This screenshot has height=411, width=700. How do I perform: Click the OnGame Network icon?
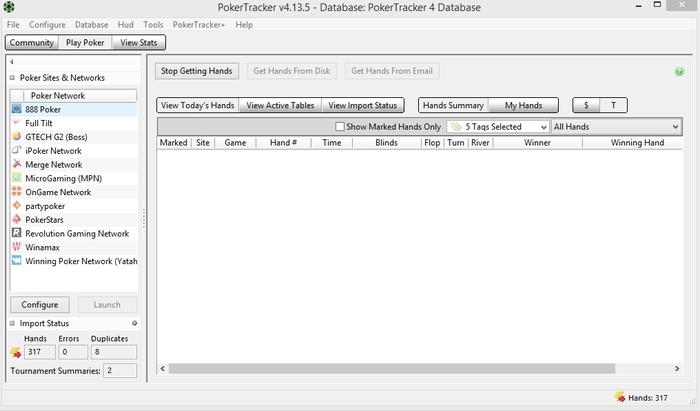pos(17,192)
